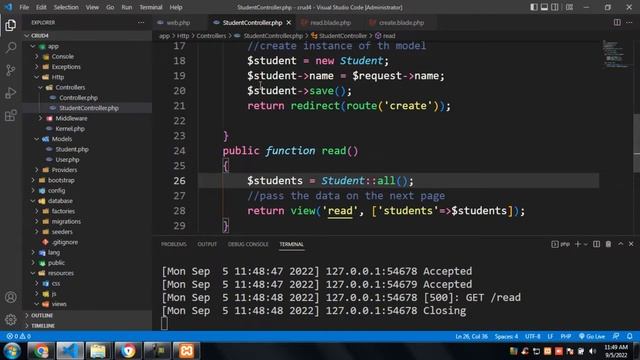The width and height of the screenshot is (640, 360).
Task: Click the code minimap preview
Action: point(616,54)
